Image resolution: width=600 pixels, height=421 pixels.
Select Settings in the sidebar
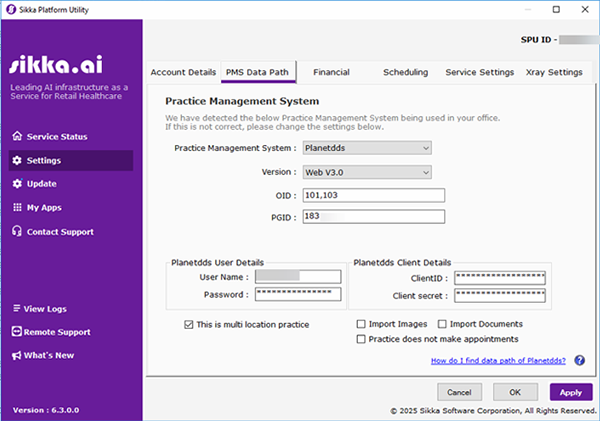pos(71,160)
